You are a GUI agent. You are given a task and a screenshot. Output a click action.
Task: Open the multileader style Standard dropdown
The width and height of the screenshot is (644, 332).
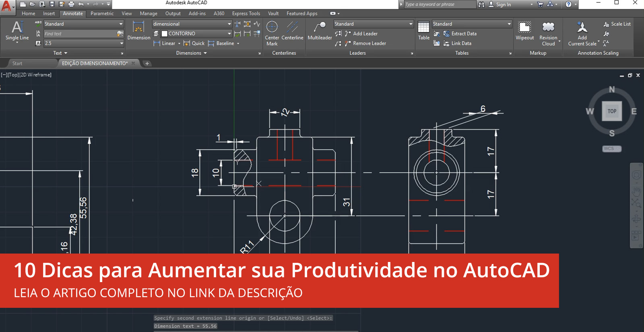click(x=374, y=24)
